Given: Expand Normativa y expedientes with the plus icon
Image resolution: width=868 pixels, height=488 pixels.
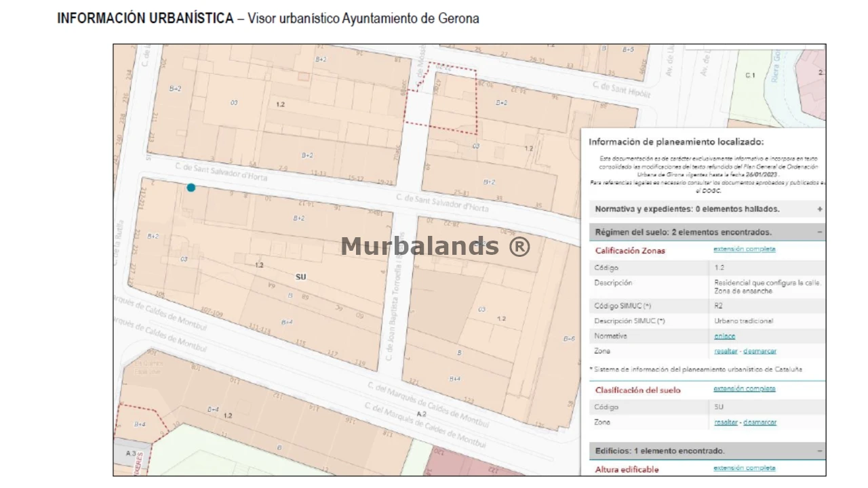Looking at the screenshot, I should tap(819, 209).
